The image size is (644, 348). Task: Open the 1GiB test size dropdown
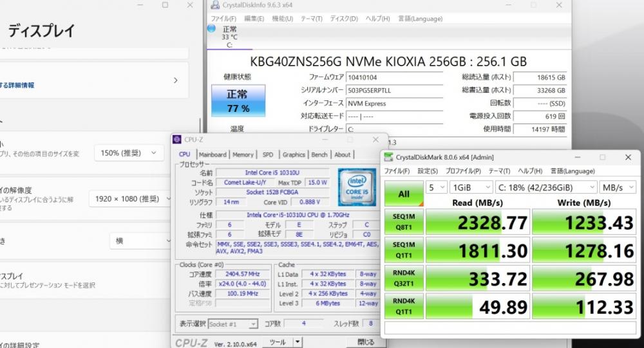point(471,188)
